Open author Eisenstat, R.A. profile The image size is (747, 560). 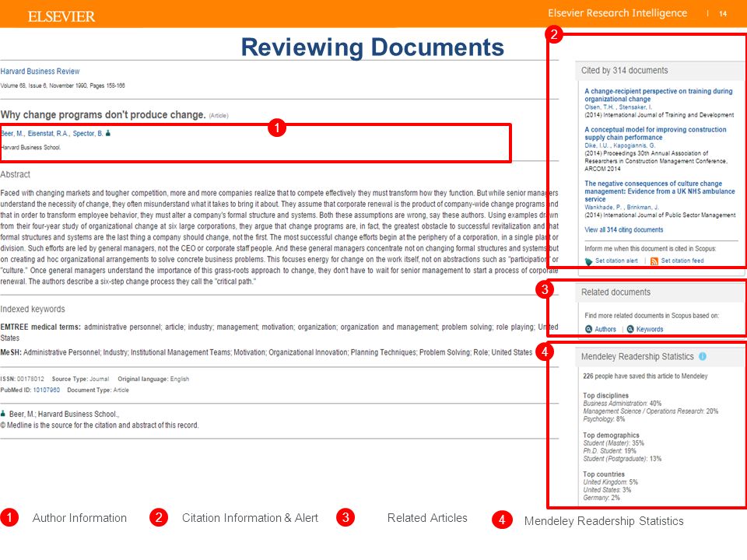(48, 133)
